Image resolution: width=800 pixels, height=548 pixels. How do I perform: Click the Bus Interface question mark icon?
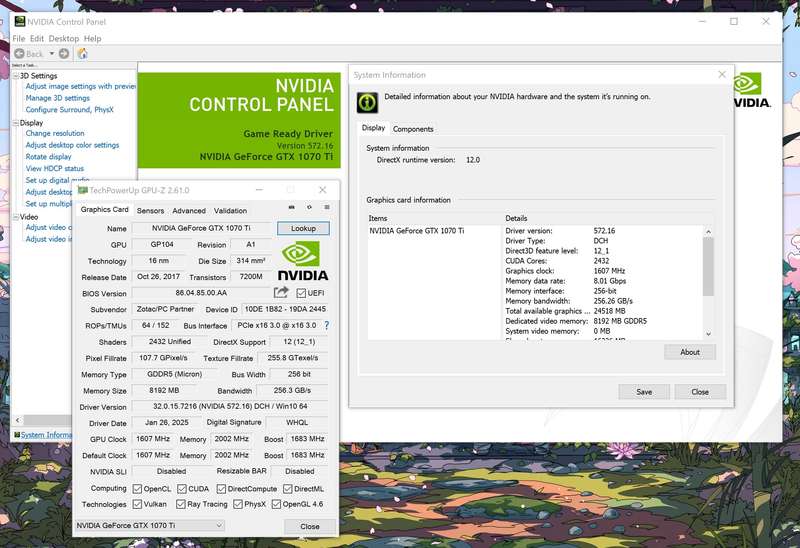327,325
